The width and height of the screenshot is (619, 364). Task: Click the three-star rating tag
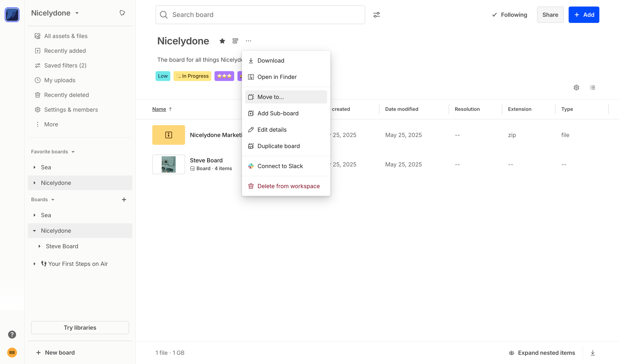pyautogui.click(x=224, y=76)
